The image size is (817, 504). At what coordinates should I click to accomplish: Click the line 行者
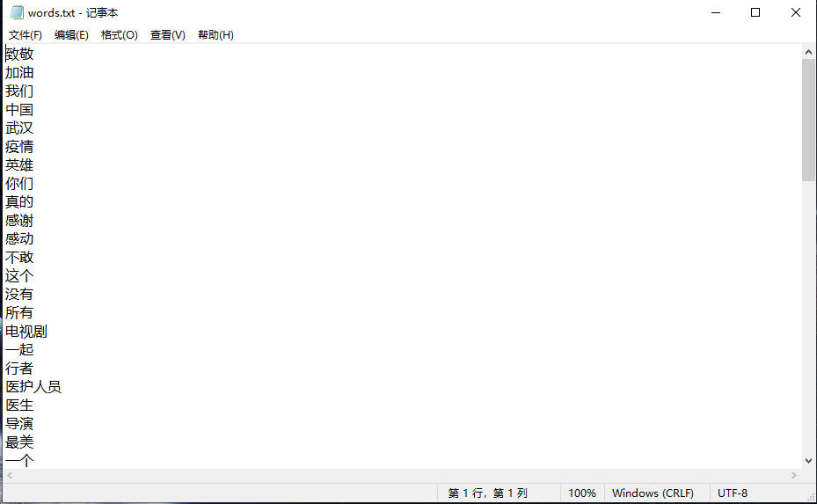[x=19, y=369]
